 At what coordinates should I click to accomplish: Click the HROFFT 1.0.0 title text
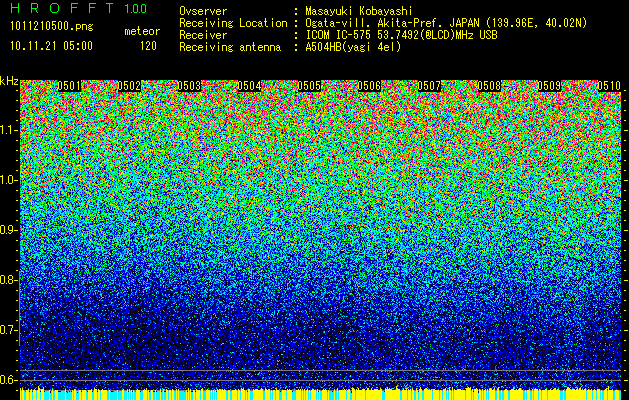tap(78, 8)
